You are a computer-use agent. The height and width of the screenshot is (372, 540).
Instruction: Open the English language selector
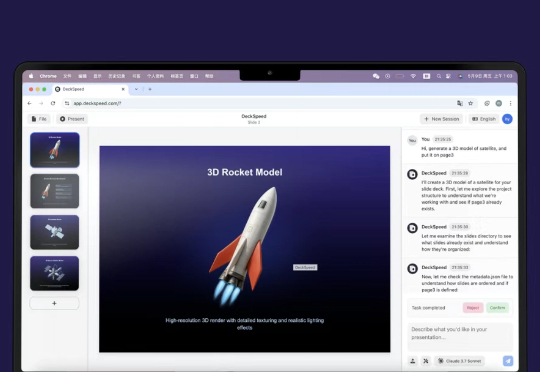484,119
